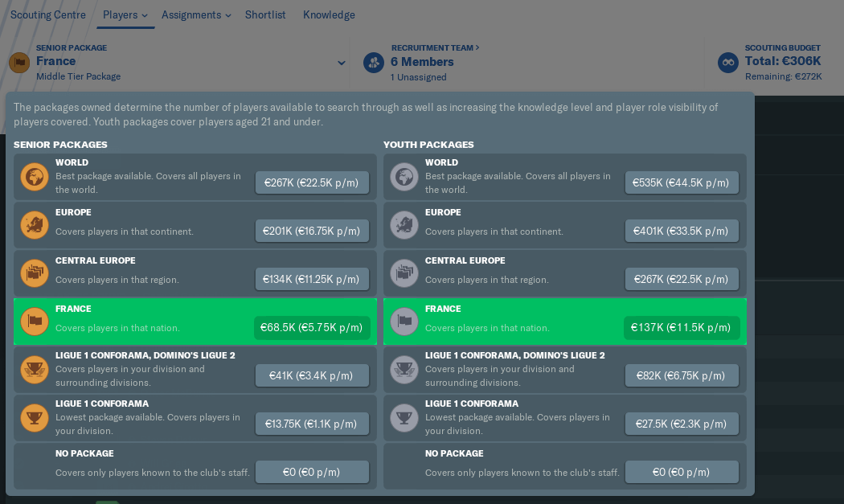Click the Youth France flag icon
Viewport: 844px width, 504px height.
click(x=404, y=322)
